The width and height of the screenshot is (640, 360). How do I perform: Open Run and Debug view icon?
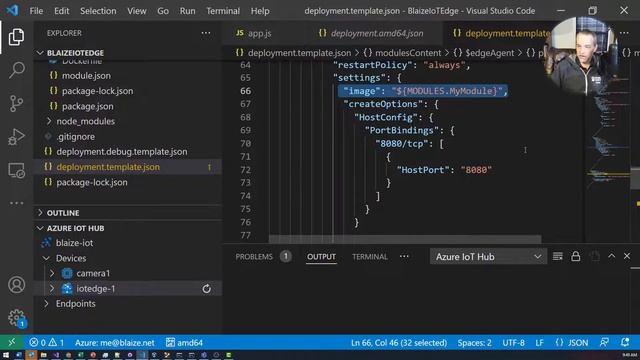[16, 137]
